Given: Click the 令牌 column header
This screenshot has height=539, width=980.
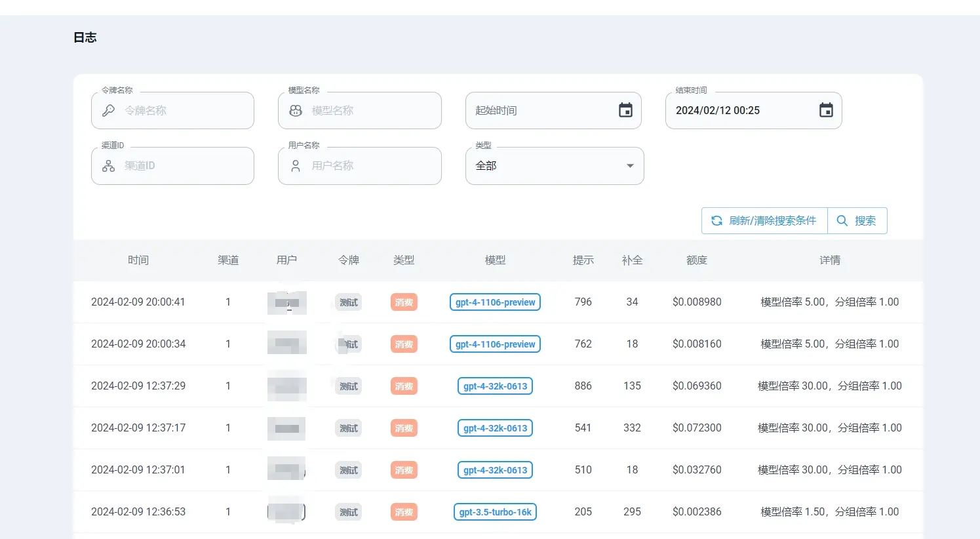Looking at the screenshot, I should click(x=349, y=260).
